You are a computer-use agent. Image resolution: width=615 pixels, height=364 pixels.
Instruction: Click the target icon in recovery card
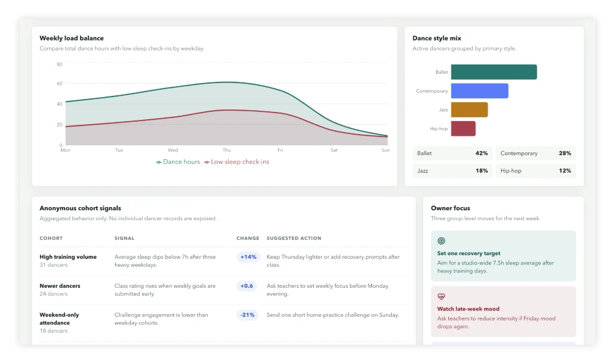click(x=441, y=241)
